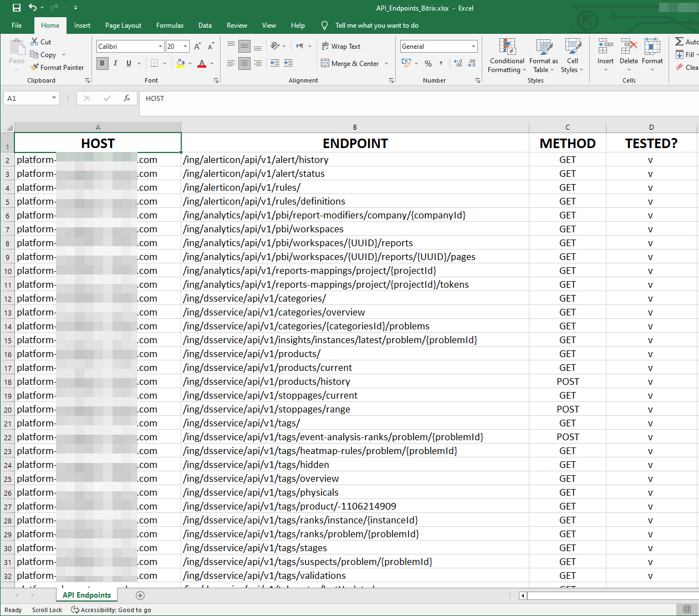Click the Accounting Number Format icon

(x=406, y=63)
